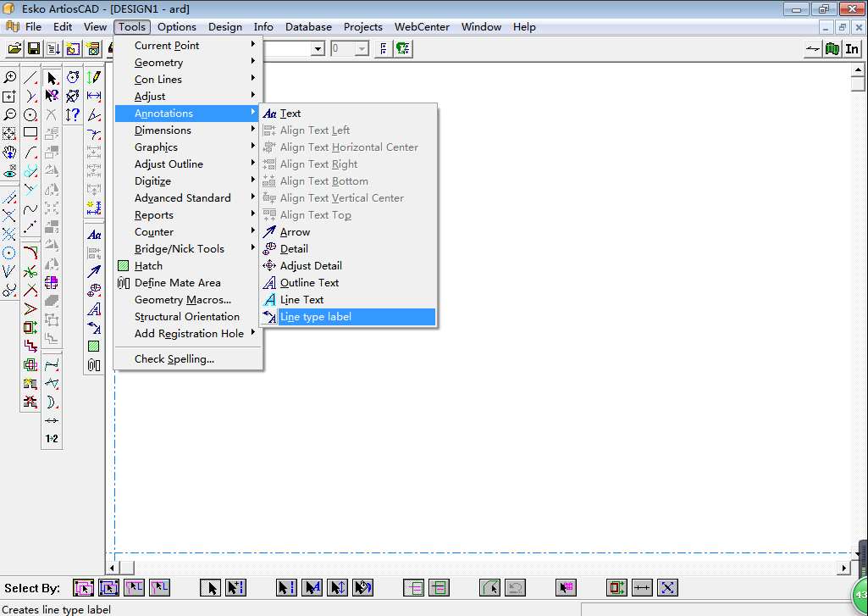Pick the Circle drawing tool
The image size is (868, 616).
[30, 114]
